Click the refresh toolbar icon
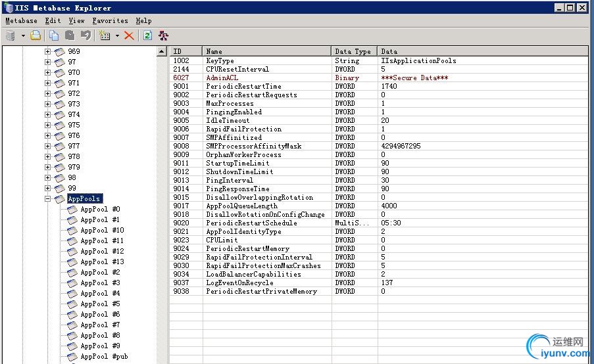This screenshot has height=364, width=594. coord(147,35)
